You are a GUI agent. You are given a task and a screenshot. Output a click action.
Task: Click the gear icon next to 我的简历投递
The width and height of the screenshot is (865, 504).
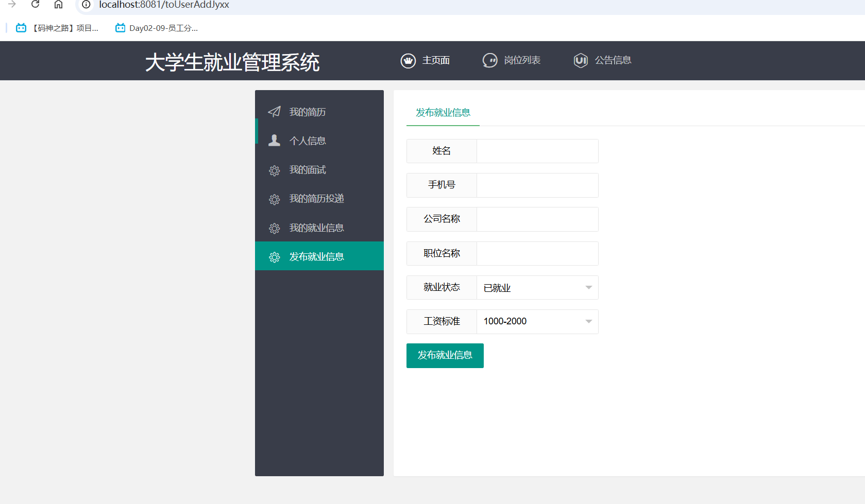click(x=274, y=199)
